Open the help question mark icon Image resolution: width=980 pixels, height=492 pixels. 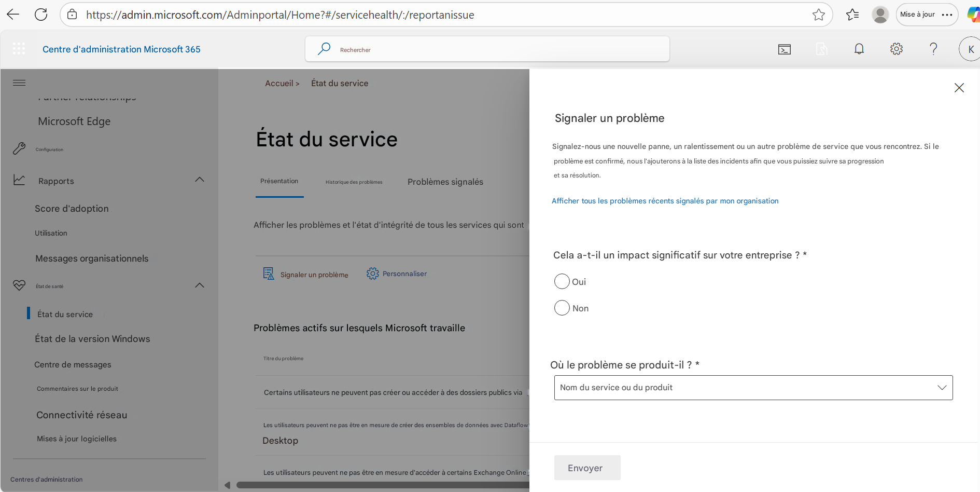933,49
